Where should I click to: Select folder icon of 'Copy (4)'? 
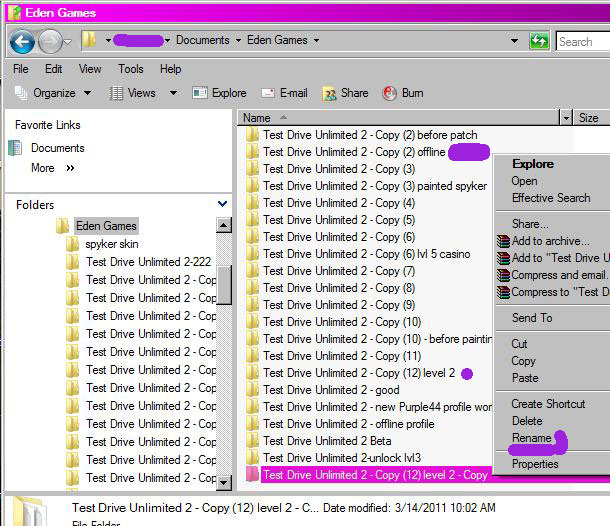[x=252, y=203]
